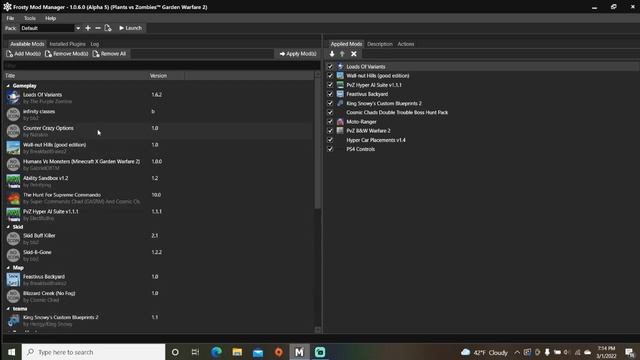Select the Available Mods tab
This screenshot has height=360, width=640.
[27, 44]
